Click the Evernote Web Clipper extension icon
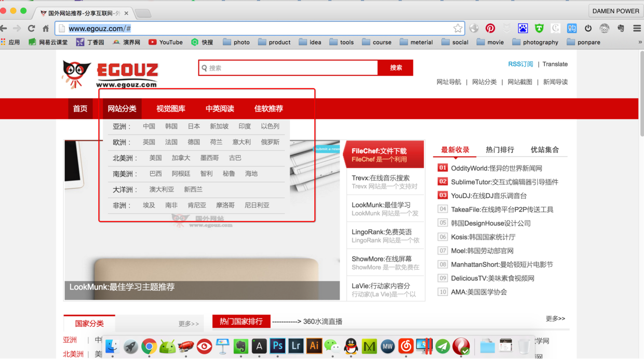Screen dimensions: 644x359 click(x=621, y=28)
